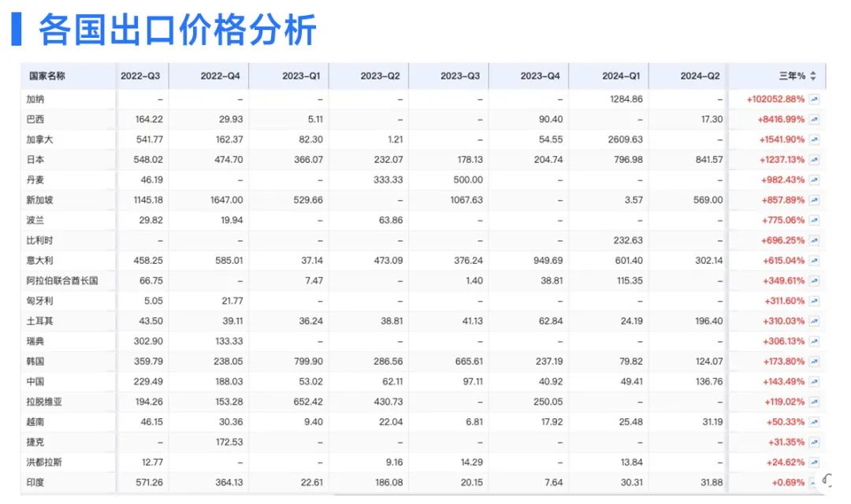
Task: Click the trend icon in the 韩国 row
Action: [x=816, y=361]
